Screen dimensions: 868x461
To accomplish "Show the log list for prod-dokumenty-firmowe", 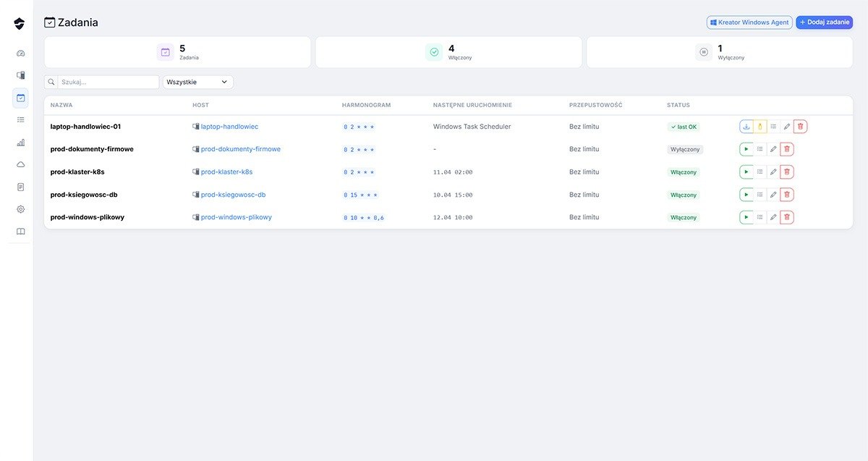I will pyautogui.click(x=759, y=149).
